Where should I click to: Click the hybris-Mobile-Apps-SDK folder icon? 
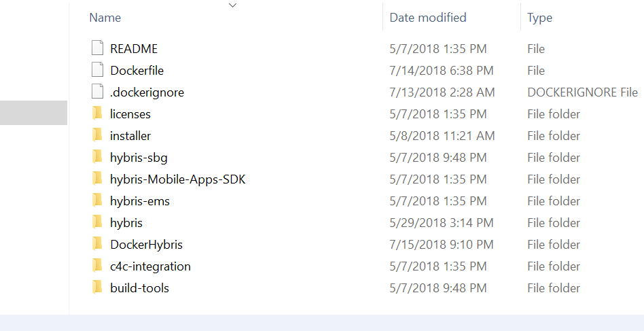pyautogui.click(x=97, y=179)
